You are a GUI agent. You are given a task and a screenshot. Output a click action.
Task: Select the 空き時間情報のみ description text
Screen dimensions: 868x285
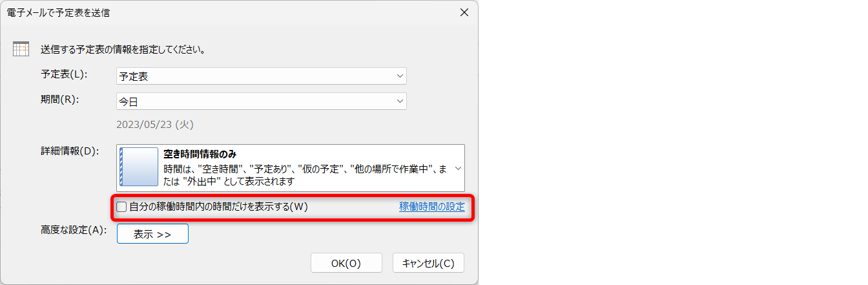point(305,174)
